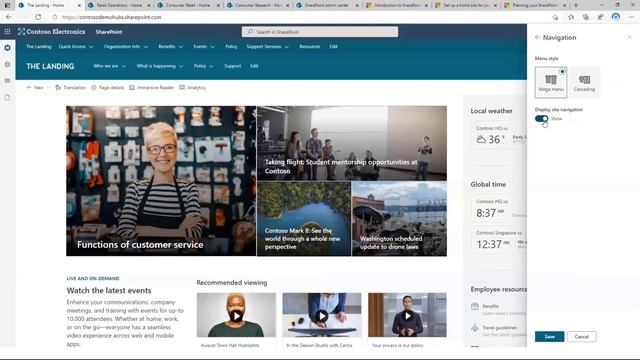Cancel the navigation changes
Viewport: 640px width, 360px height.
pyautogui.click(x=582, y=337)
